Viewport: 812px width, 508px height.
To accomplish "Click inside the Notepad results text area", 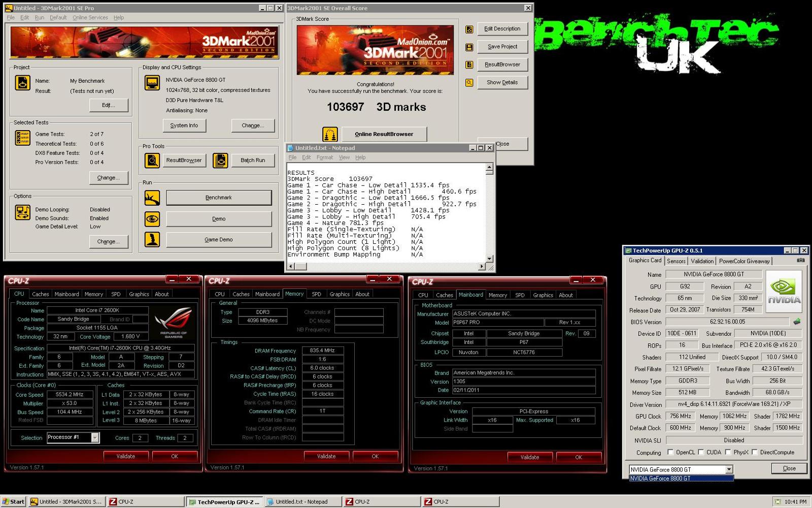I will click(386, 213).
